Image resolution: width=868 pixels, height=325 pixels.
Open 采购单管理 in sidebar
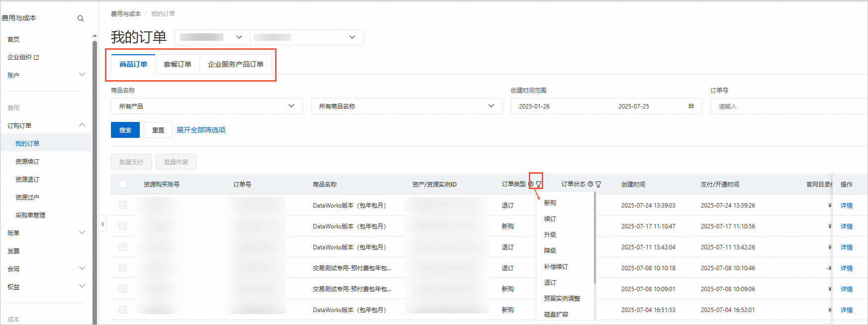30,216
